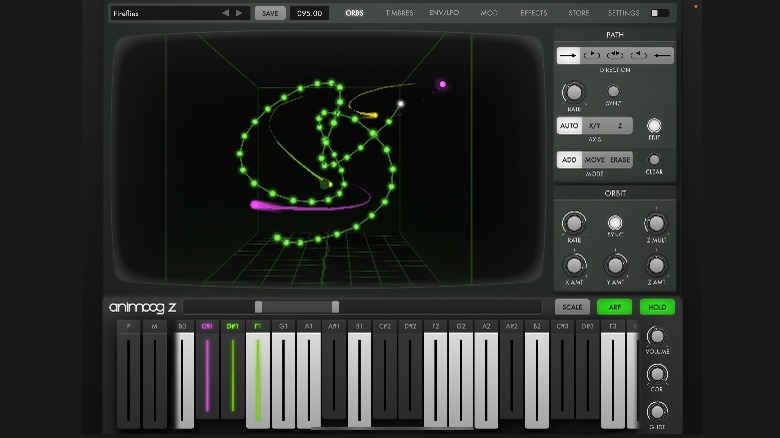
Task: Click the Y AMT knob
Action: point(615,265)
